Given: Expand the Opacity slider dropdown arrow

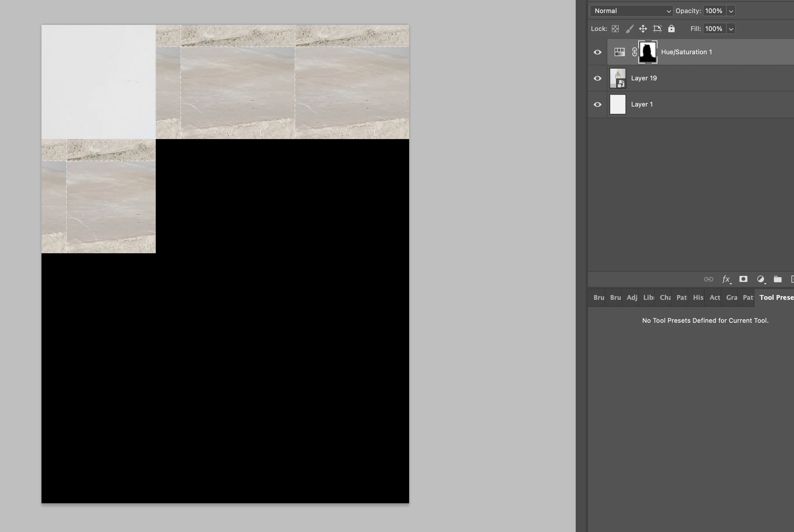Looking at the screenshot, I should 731,11.
